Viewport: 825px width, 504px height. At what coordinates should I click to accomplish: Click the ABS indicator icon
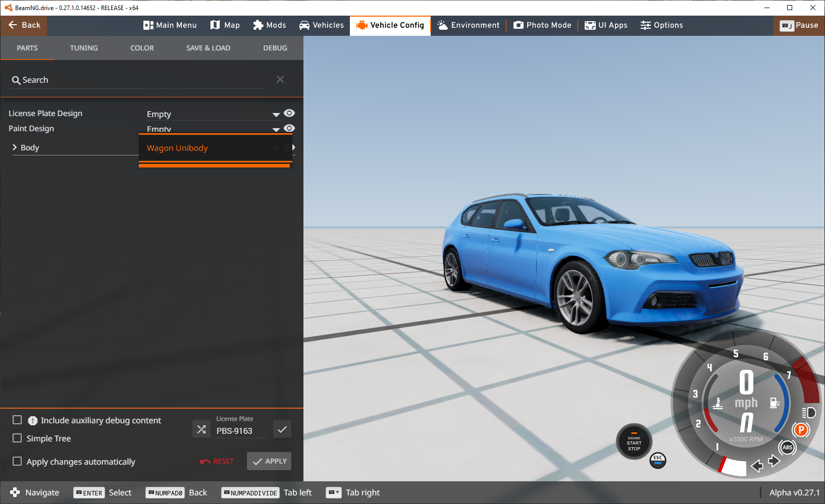coord(787,447)
